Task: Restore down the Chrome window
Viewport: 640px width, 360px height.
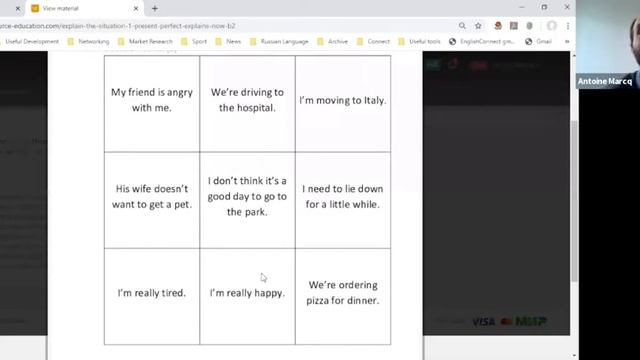Action: [x=544, y=7]
